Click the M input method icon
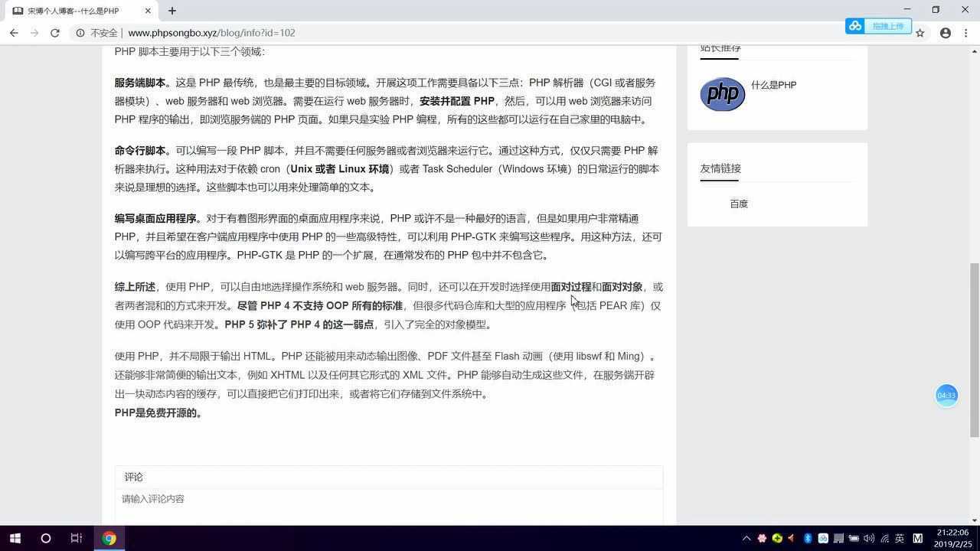 click(x=917, y=539)
